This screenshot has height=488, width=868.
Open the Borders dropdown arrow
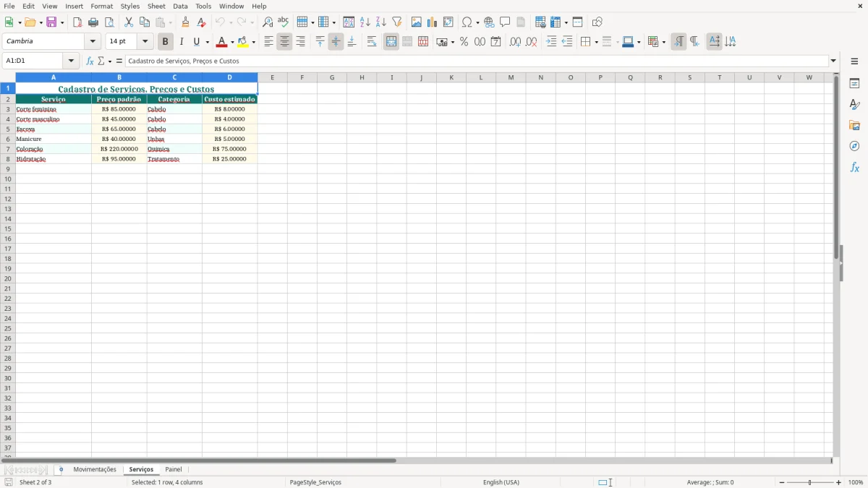click(595, 42)
